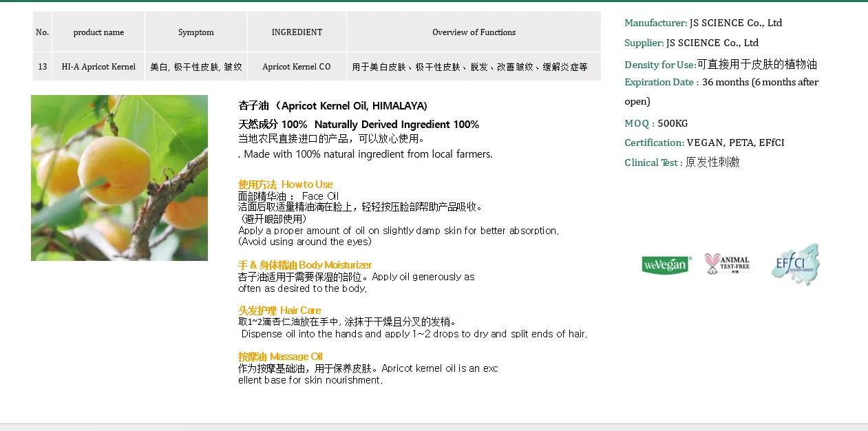Click the 'Overview of Functions' column header
868x431 pixels.
pos(474,32)
